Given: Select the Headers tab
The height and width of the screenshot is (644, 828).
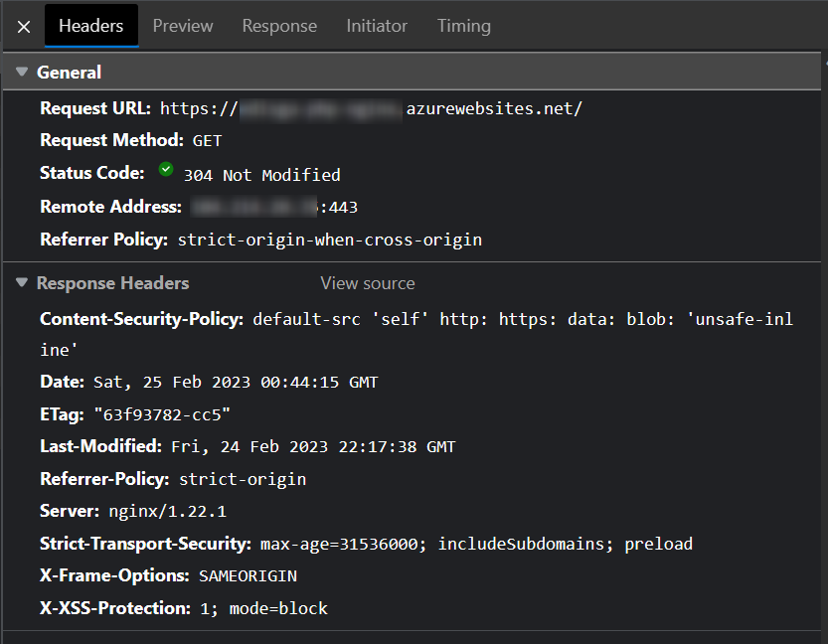Looking at the screenshot, I should (90, 26).
